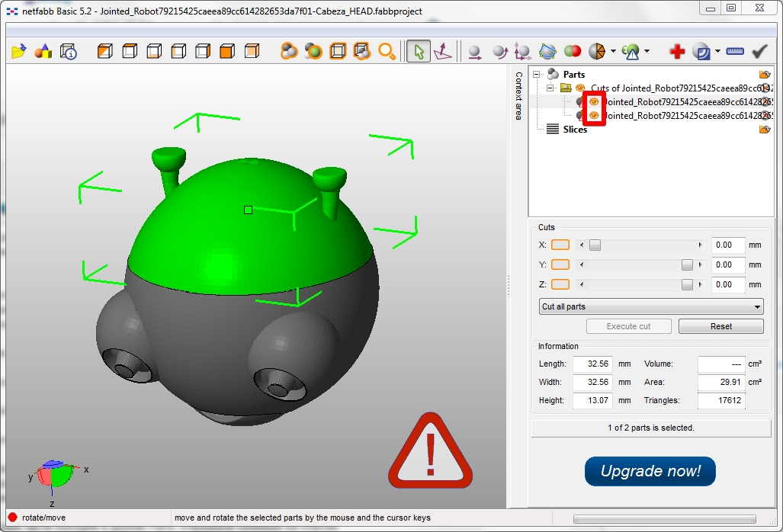Toggle visibility of second Jointed_Robot part
Image resolution: width=783 pixels, height=532 pixels.
tap(594, 115)
